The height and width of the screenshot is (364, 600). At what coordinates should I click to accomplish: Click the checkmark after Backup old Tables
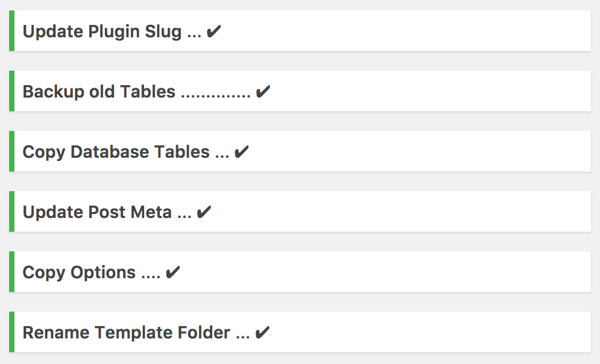point(263,92)
